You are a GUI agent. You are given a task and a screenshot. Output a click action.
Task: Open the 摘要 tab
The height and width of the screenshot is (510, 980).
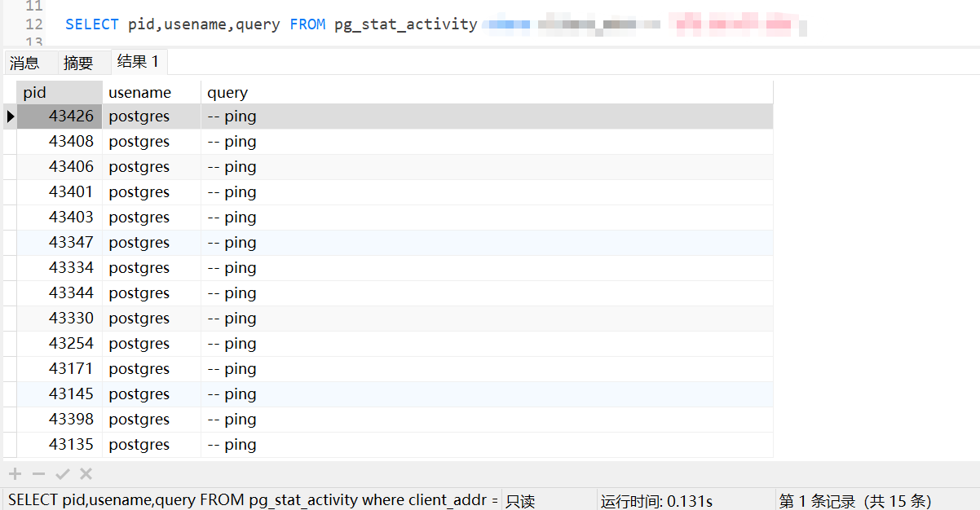coord(78,63)
